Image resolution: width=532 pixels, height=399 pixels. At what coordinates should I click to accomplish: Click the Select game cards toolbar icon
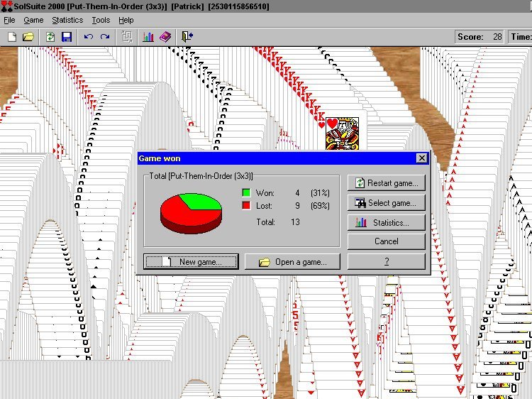127,37
